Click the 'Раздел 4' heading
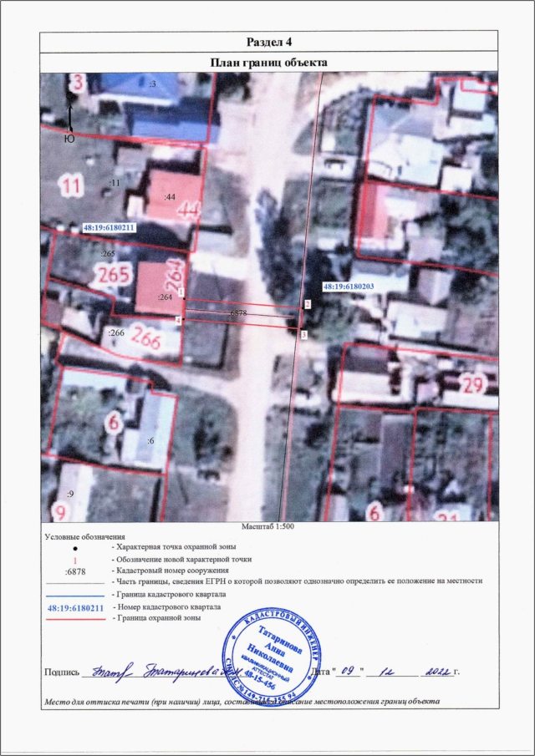Screen dimensions: 535x756 [269, 42]
